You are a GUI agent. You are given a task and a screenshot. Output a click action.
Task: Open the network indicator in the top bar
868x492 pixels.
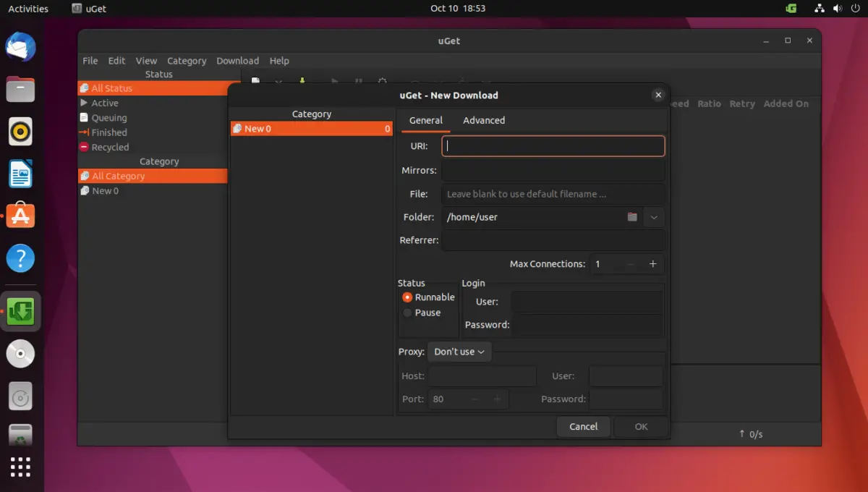click(x=819, y=9)
